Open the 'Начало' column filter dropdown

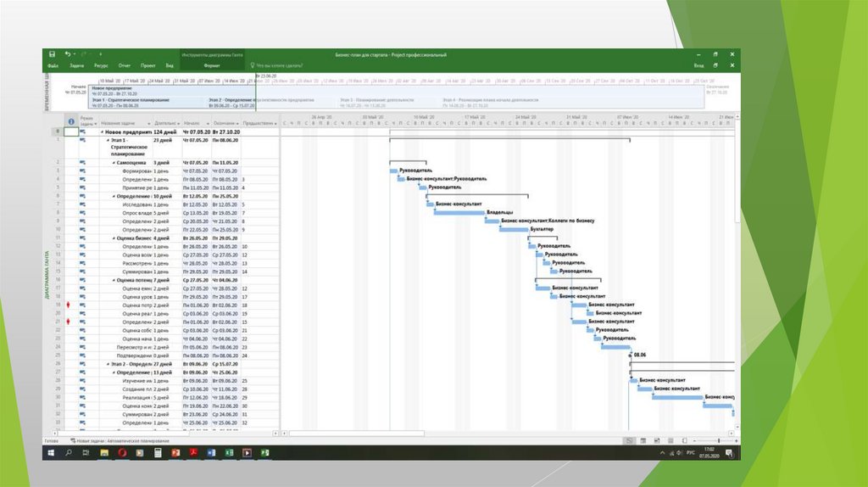coord(209,124)
